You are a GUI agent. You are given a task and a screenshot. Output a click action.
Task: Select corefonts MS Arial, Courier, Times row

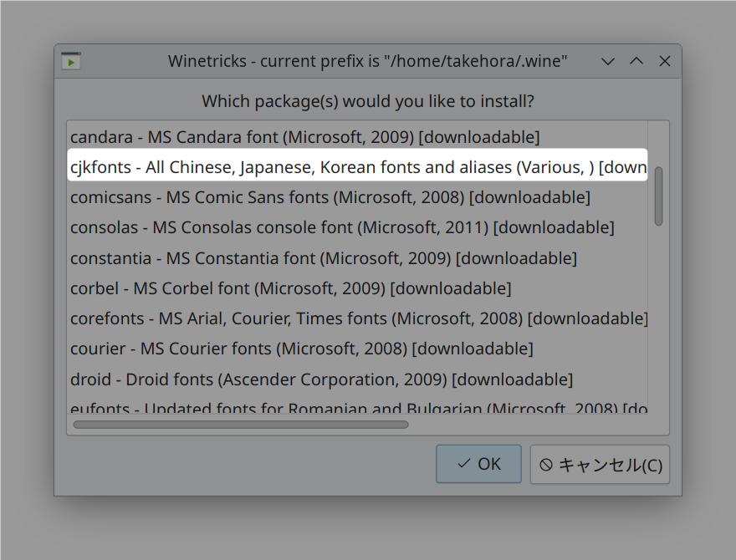[x=357, y=318]
